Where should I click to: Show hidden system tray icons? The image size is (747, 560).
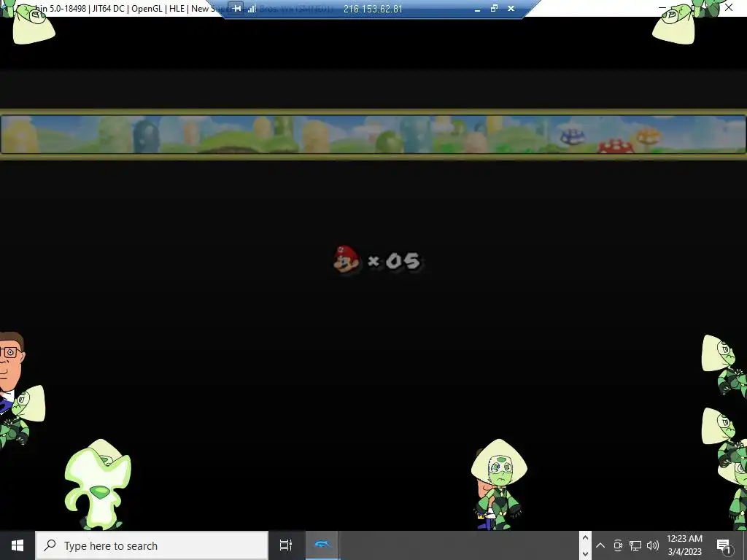[600, 545]
